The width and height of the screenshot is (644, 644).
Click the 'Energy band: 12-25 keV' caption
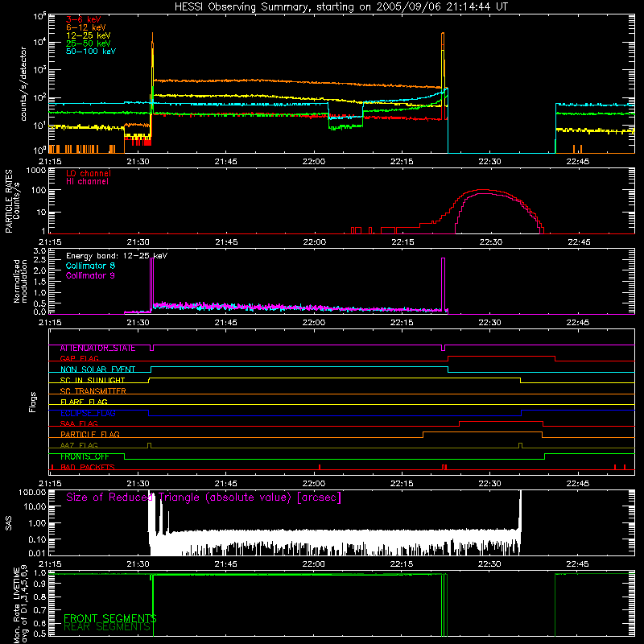[117, 256]
